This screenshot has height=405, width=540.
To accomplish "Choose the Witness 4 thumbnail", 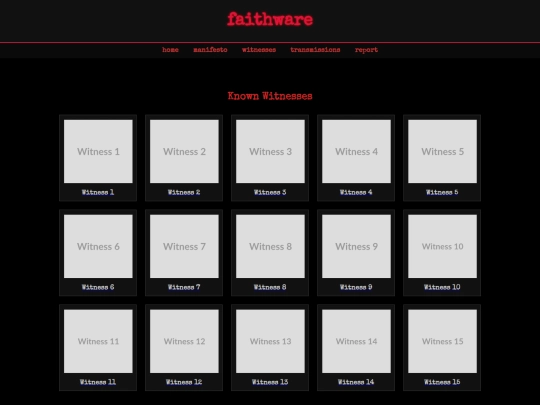I will [x=356, y=151].
